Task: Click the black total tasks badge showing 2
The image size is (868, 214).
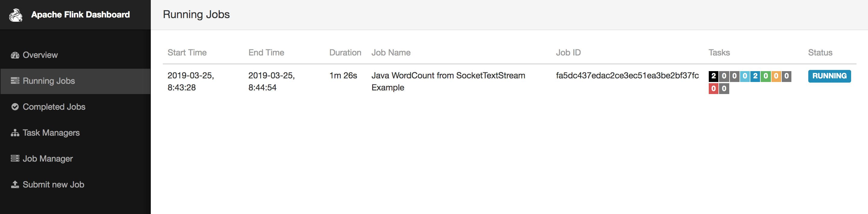Action: [713, 76]
